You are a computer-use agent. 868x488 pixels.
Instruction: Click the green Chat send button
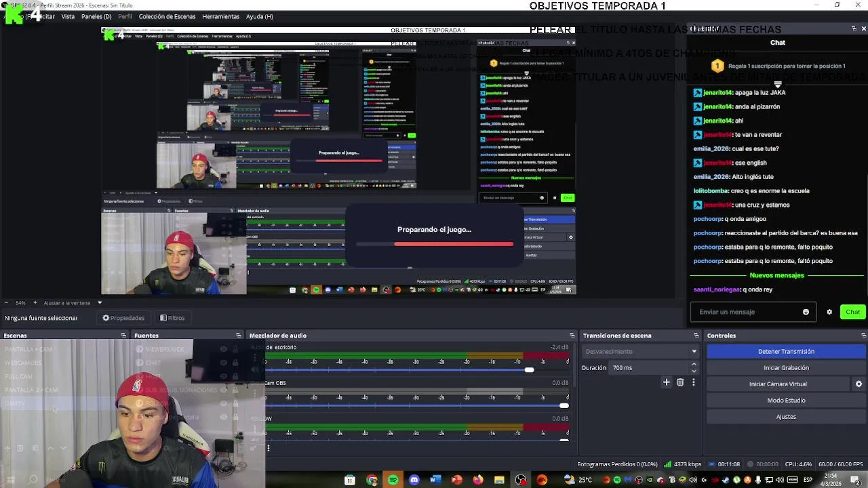(x=852, y=312)
